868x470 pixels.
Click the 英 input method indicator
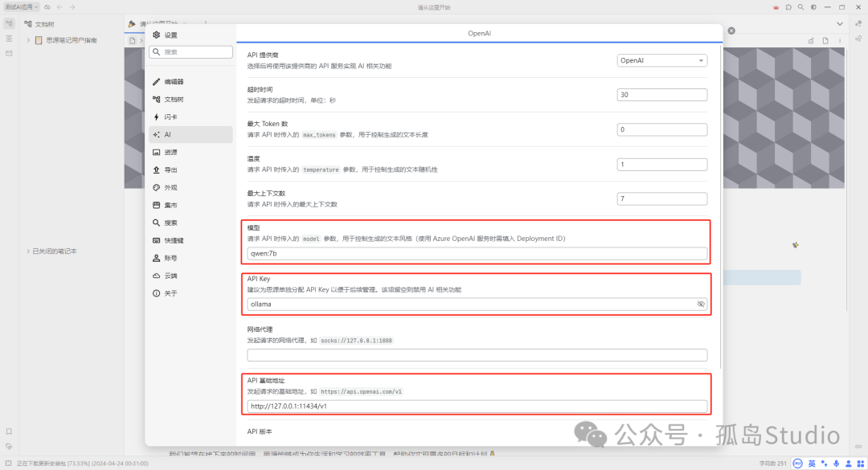812,464
